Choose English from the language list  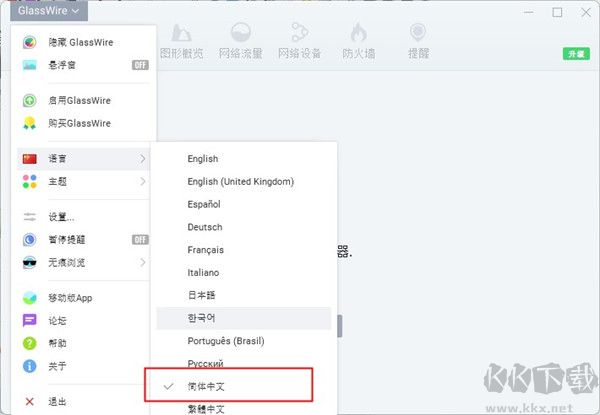tap(202, 159)
